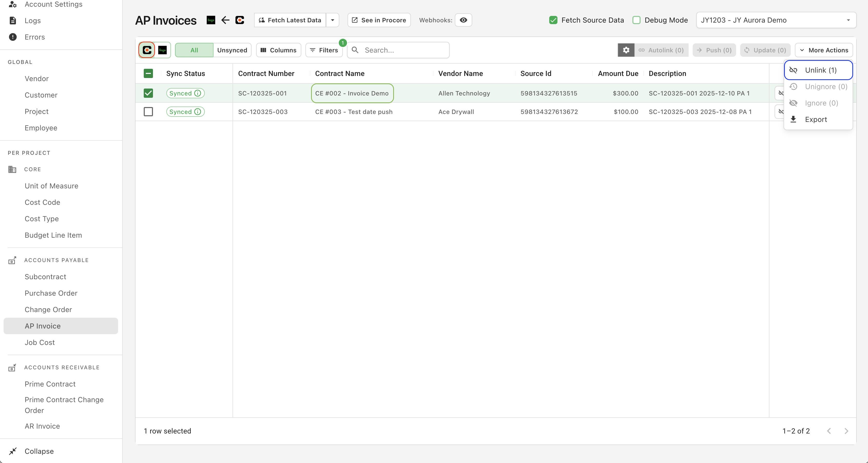Toggle the Webhooks eye icon
868x463 pixels.
463,20
